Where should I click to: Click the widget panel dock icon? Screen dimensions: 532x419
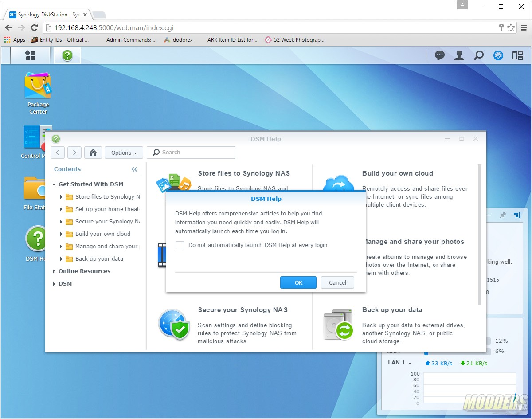point(517,215)
